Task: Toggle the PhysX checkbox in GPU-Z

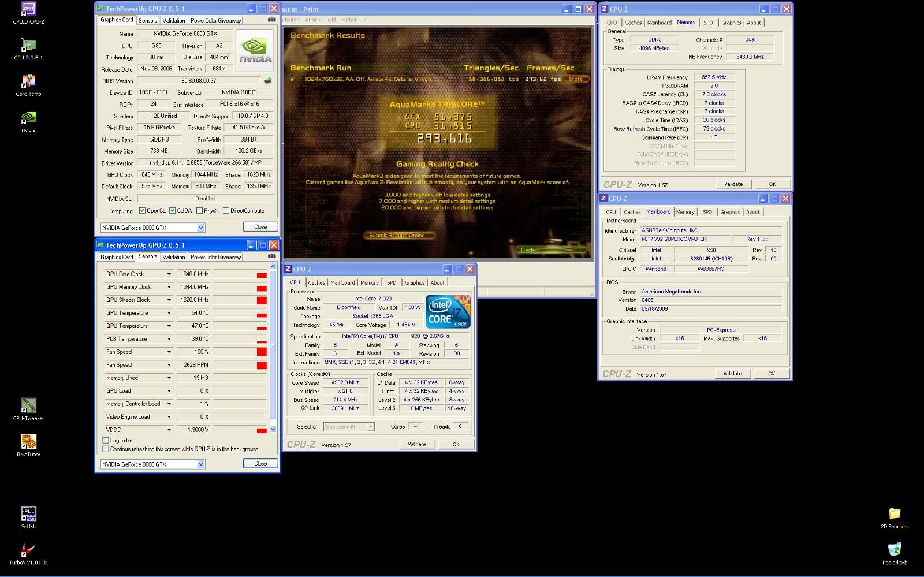Action: tap(199, 210)
